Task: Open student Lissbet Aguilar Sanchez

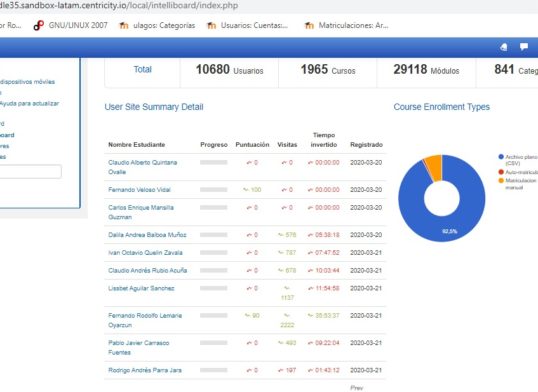Action: pos(141,288)
